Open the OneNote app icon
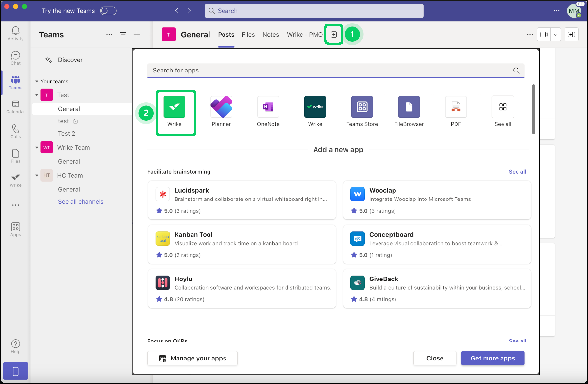Image resolution: width=588 pixels, height=384 pixels. point(268,107)
